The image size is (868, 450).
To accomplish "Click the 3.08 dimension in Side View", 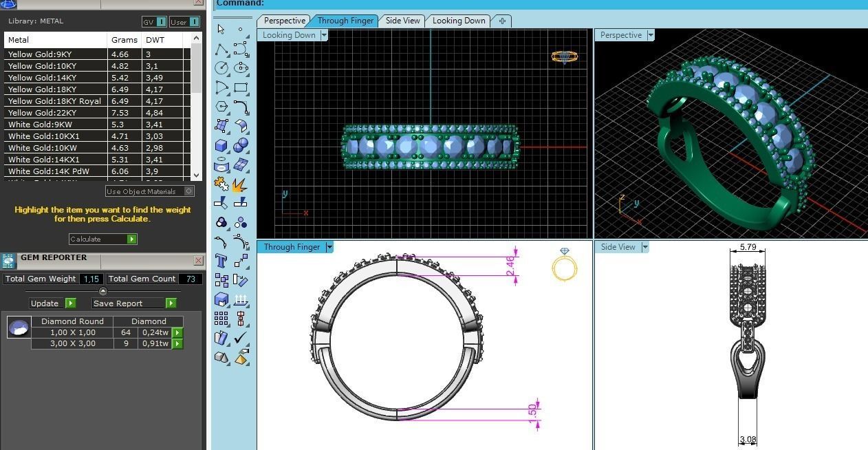I will coord(748,440).
